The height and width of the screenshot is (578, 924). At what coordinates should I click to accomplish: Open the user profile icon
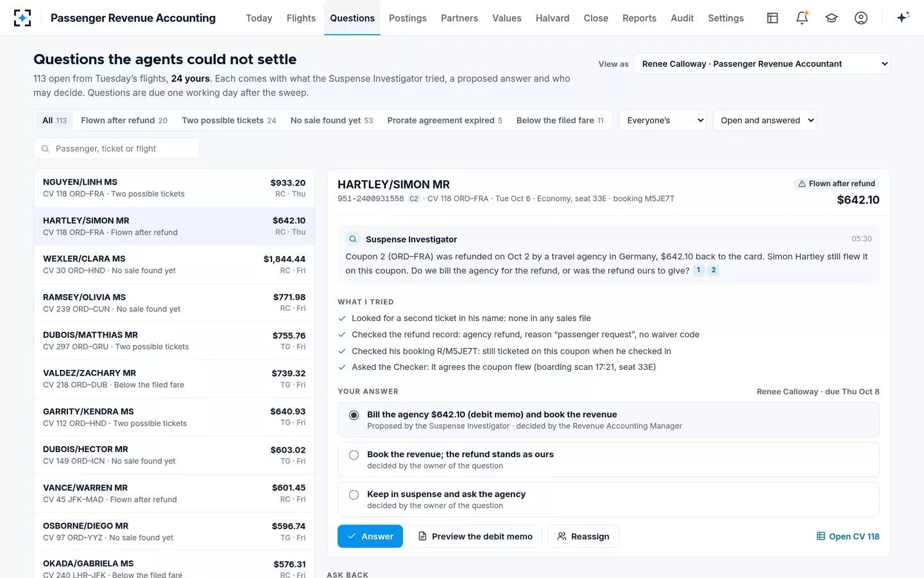pos(861,18)
